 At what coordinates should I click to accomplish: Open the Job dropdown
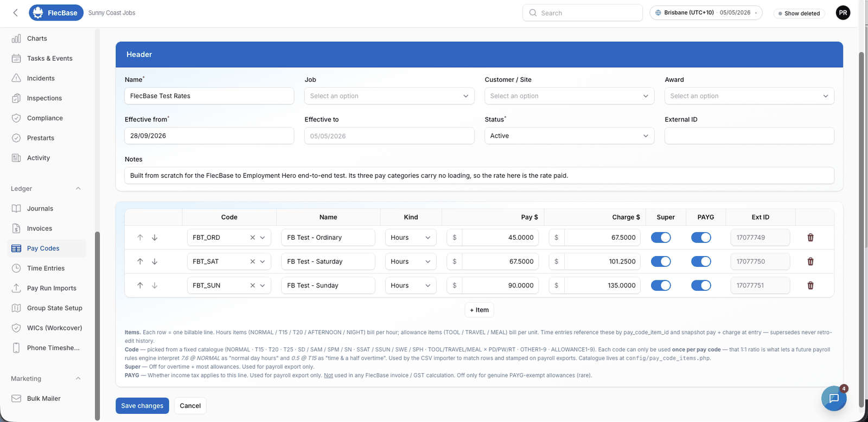pyautogui.click(x=390, y=96)
